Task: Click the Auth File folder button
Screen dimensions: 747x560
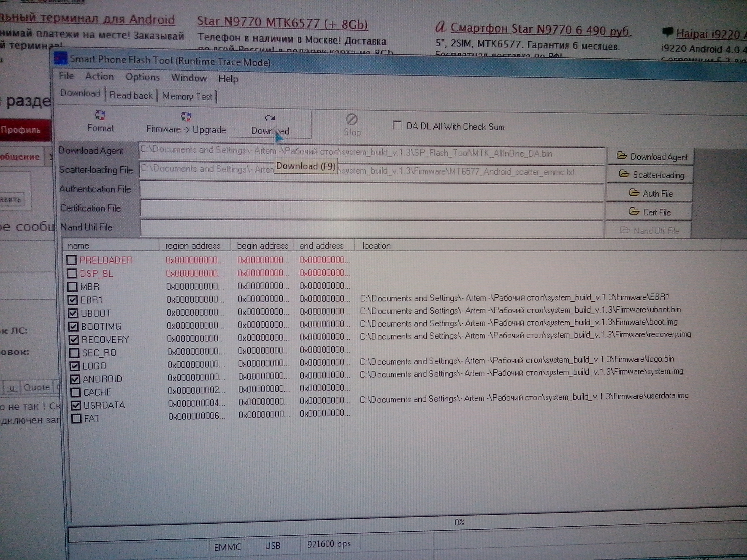Action: click(650, 194)
